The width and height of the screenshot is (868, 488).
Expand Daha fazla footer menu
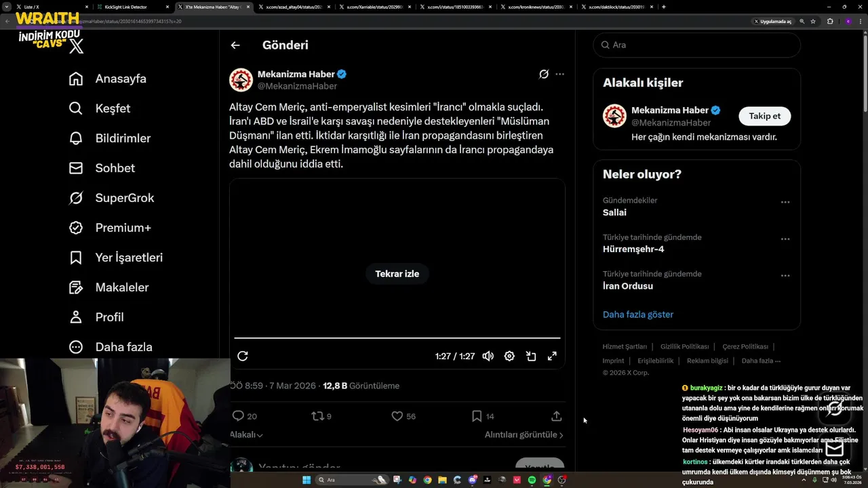click(x=761, y=361)
